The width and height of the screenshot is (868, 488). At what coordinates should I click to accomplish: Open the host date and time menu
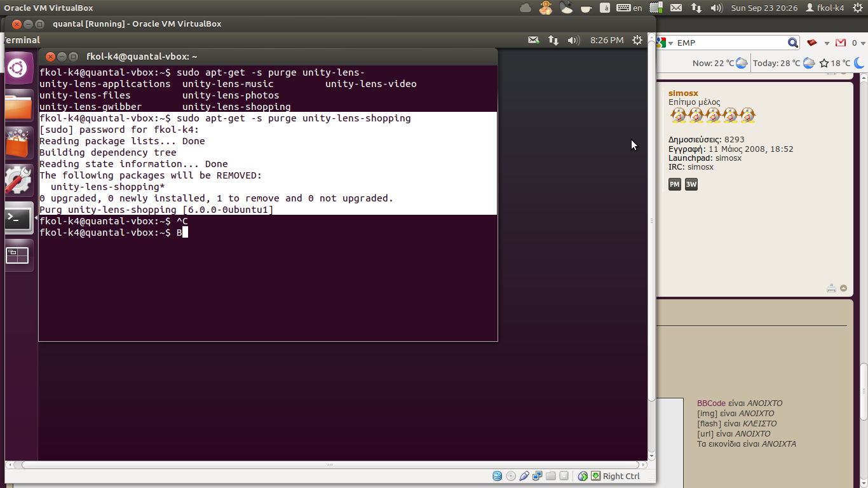(764, 8)
